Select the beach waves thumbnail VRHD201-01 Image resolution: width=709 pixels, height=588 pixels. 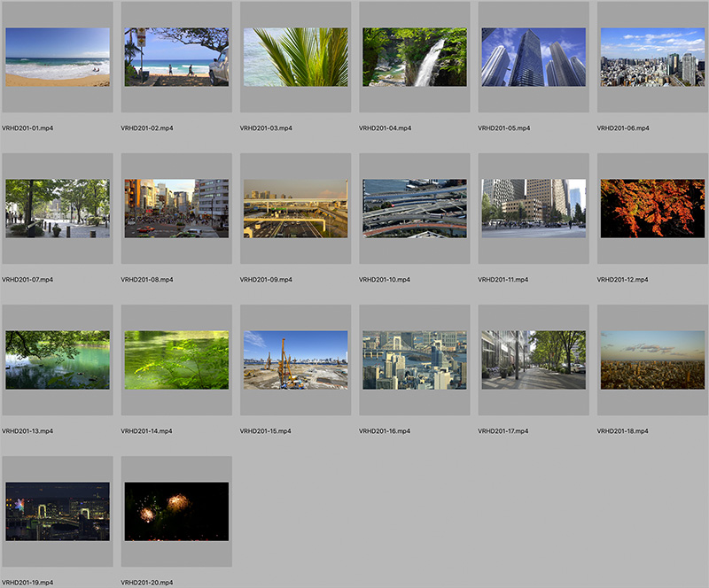point(58,57)
